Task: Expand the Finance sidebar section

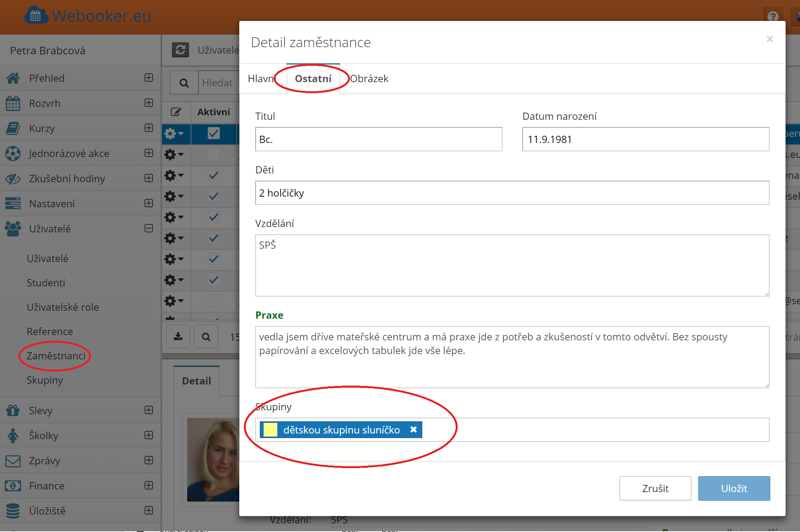Action: click(x=149, y=486)
